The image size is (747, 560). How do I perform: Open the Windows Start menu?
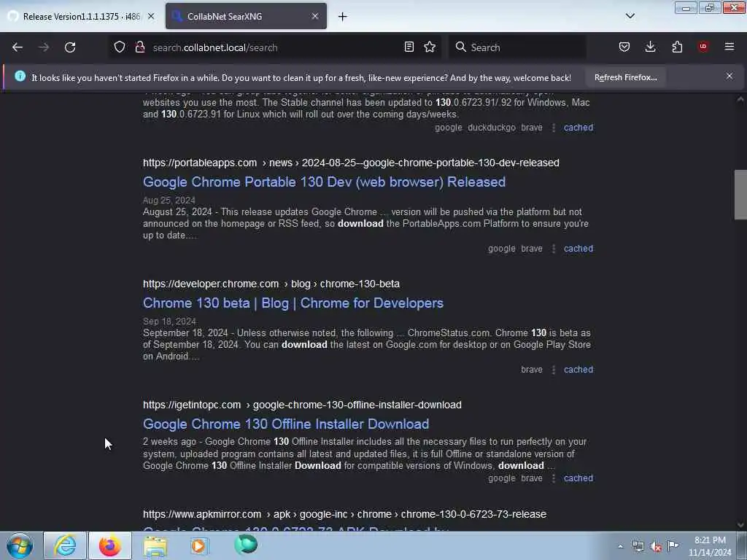[x=20, y=545]
